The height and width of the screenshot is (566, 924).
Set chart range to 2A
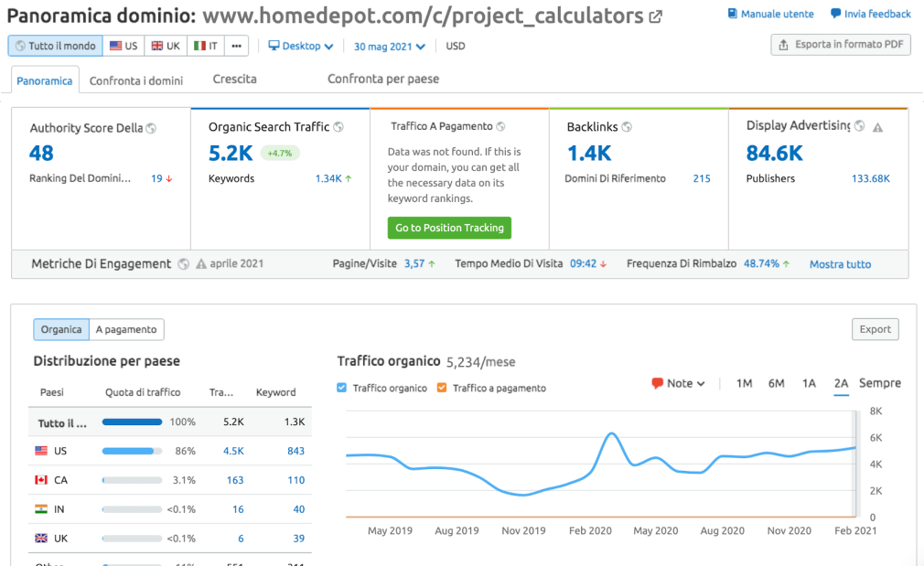point(841,383)
